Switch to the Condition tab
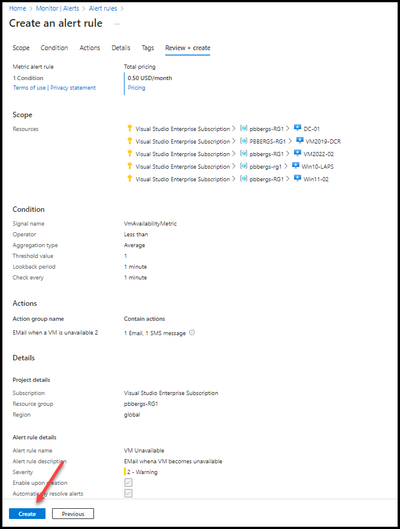This screenshot has width=400, height=529. point(54,48)
